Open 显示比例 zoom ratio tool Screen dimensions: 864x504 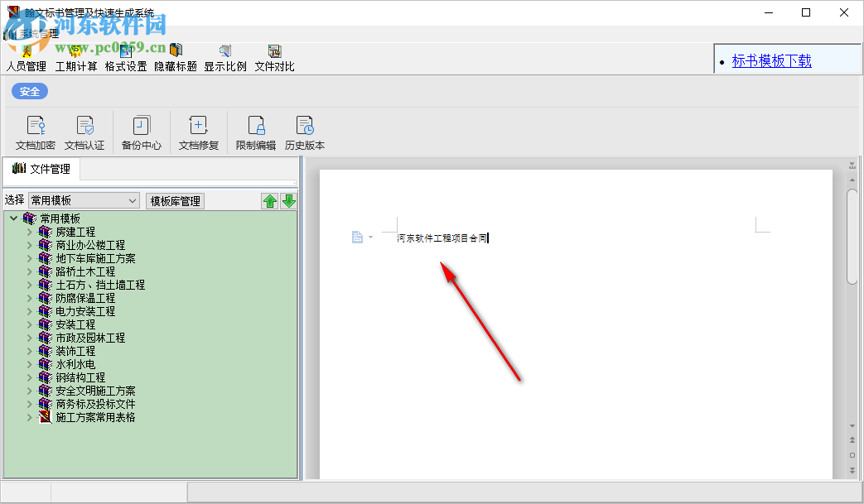click(x=224, y=59)
